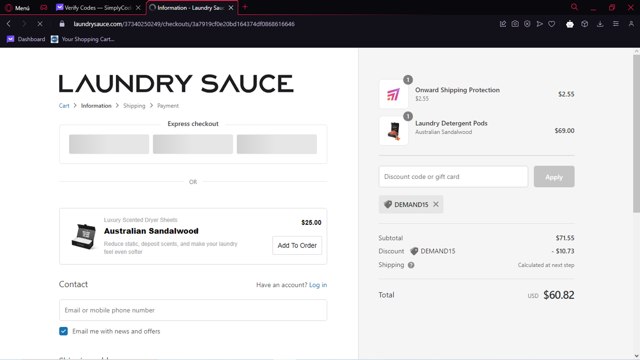The width and height of the screenshot is (640, 360).
Task: Click the share page icon in the toolbar
Action: coord(503,24)
